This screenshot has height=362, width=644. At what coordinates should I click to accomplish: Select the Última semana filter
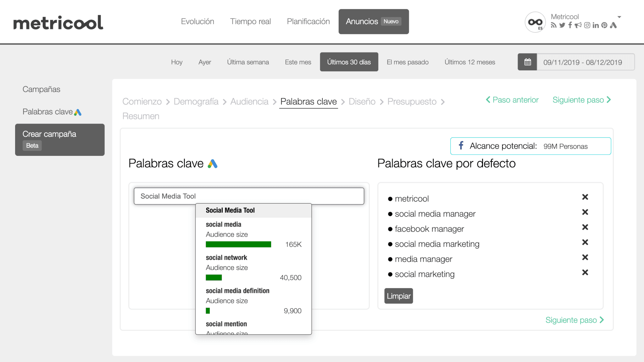tap(248, 62)
